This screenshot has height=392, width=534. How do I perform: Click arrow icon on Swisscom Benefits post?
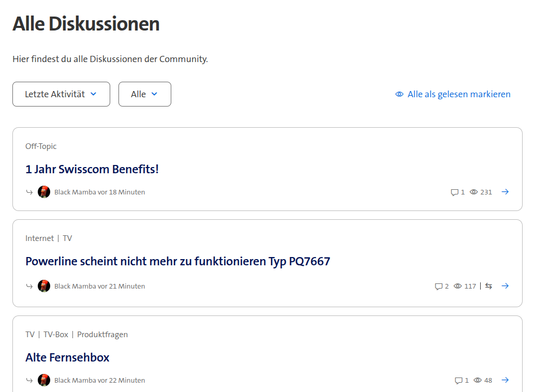tap(505, 192)
